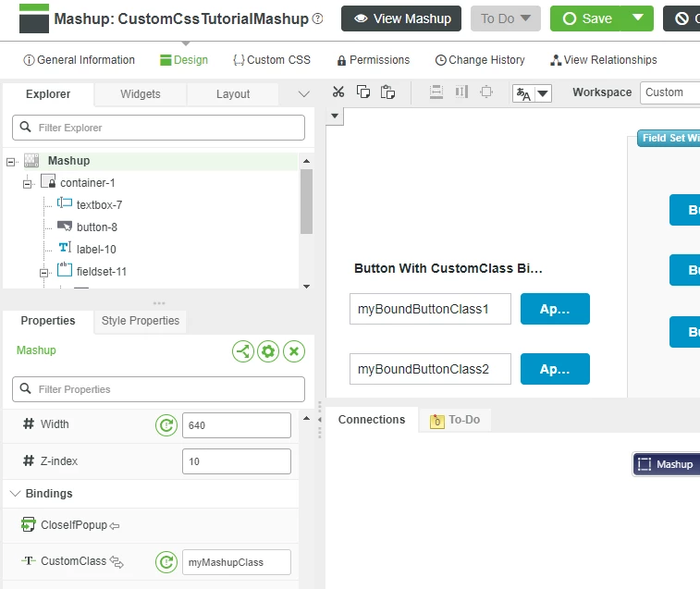Click the localization language icon
Screen dimensions: 700x589
point(523,93)
